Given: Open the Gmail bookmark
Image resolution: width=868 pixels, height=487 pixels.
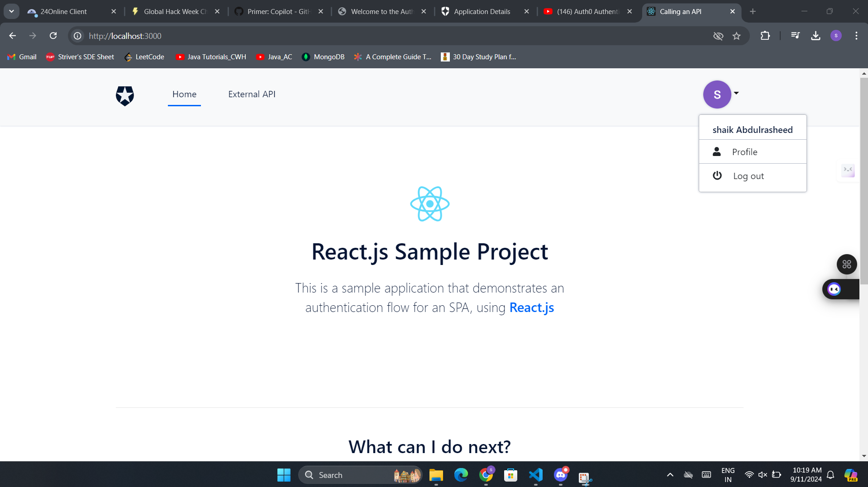Looking at the screenshot, I should 22,57.
